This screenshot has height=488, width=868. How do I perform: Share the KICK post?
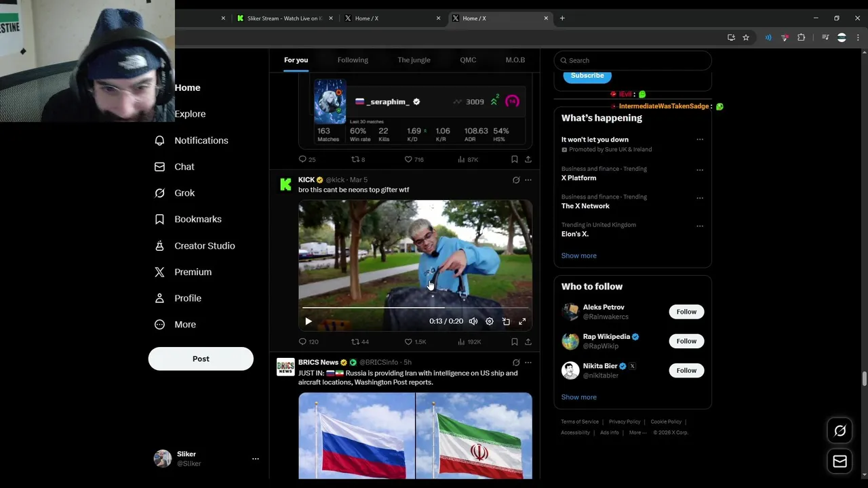pyautogui.click(x=528, y=342)
